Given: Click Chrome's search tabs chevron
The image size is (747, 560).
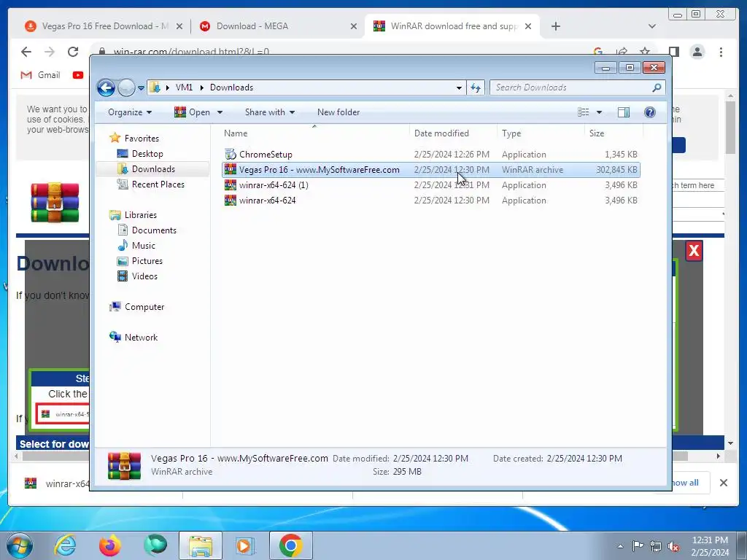Looking at the screenshot, I should 651,26.
